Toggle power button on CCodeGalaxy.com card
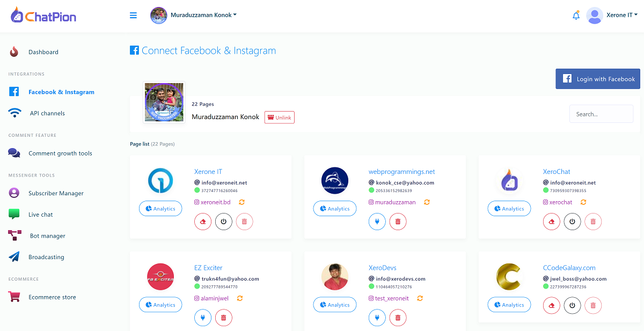This screenshot has height=331, width=644. pos(573,305)
